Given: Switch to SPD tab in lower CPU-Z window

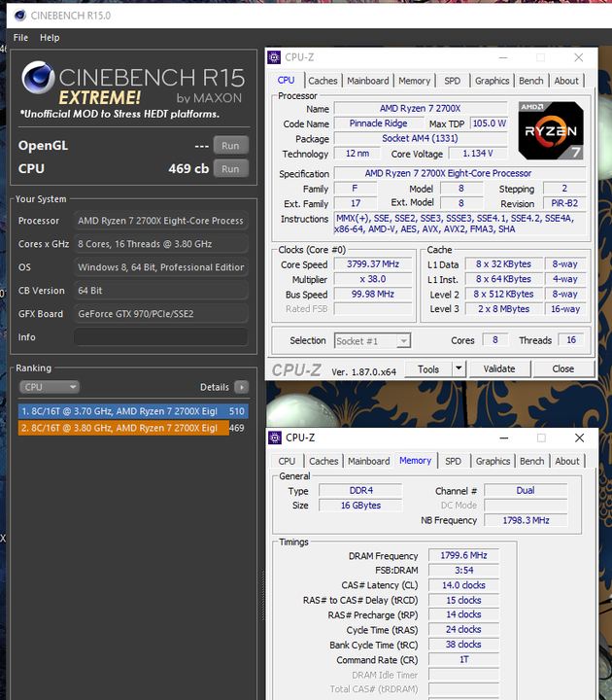Looking at the screenshot, I should (454, 461).
